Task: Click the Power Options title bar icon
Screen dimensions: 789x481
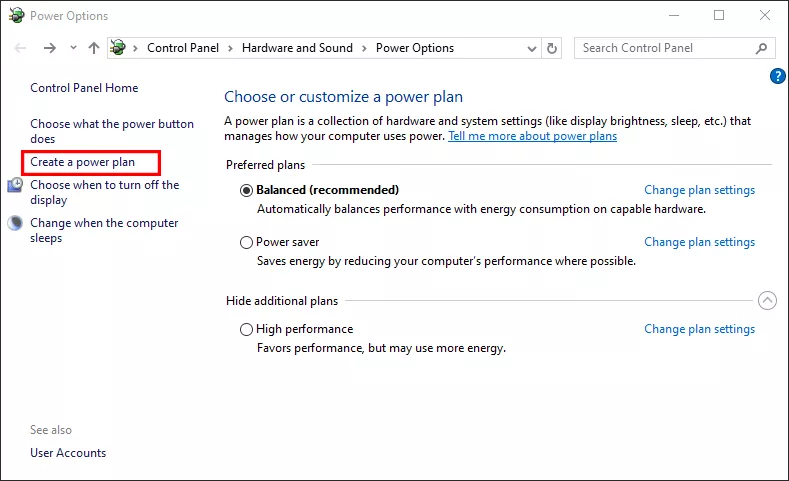Action: point(17,15)
